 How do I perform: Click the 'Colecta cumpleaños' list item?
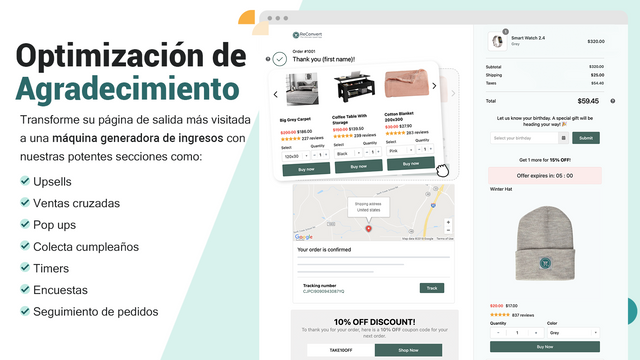86,247
